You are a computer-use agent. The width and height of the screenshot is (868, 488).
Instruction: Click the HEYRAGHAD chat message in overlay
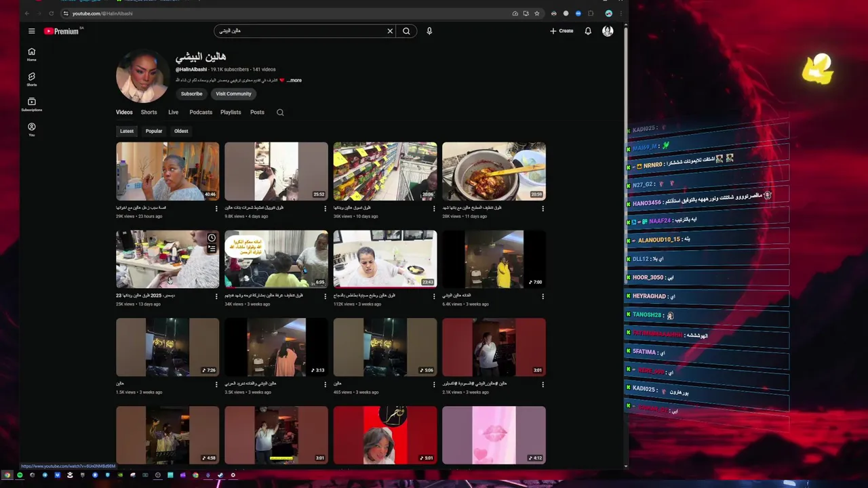pyautogui.click(x=705, y=296)
